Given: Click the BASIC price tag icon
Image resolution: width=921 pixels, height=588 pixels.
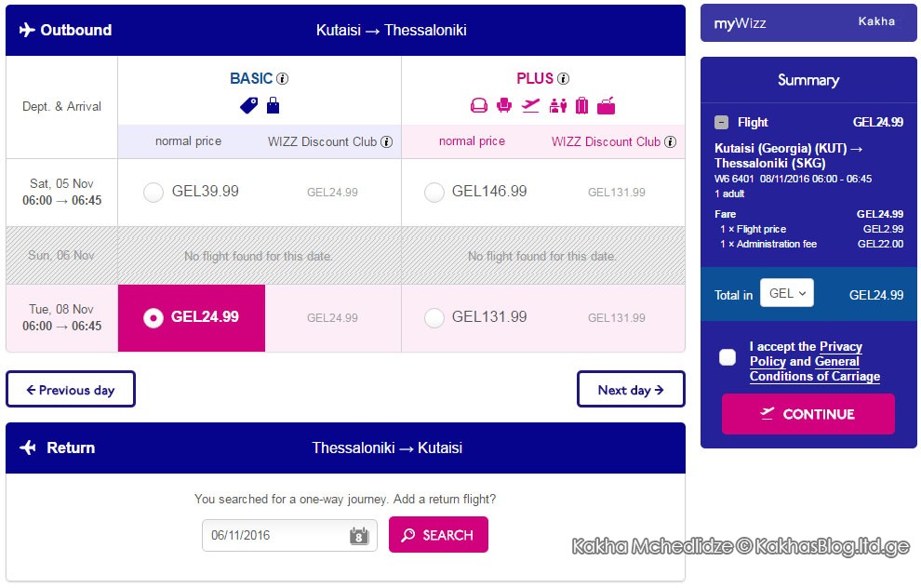Looking at the screenshot, I should click(x=248, y=106).
